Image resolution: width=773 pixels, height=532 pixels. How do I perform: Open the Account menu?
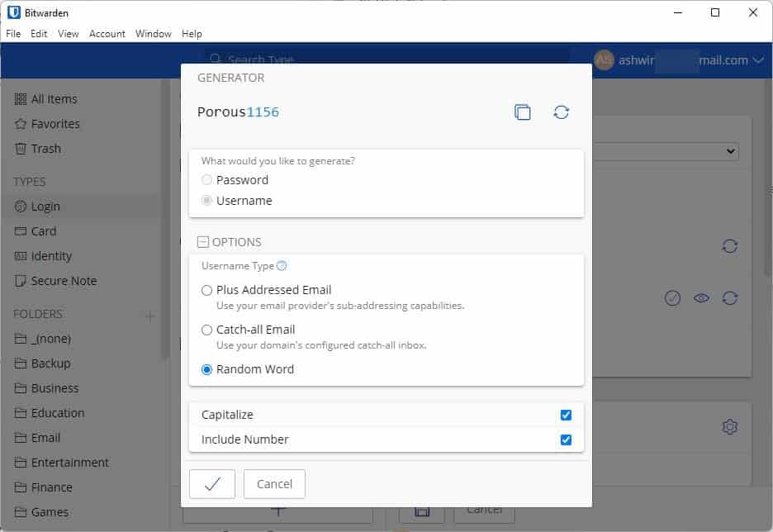[x=107, y=34]
